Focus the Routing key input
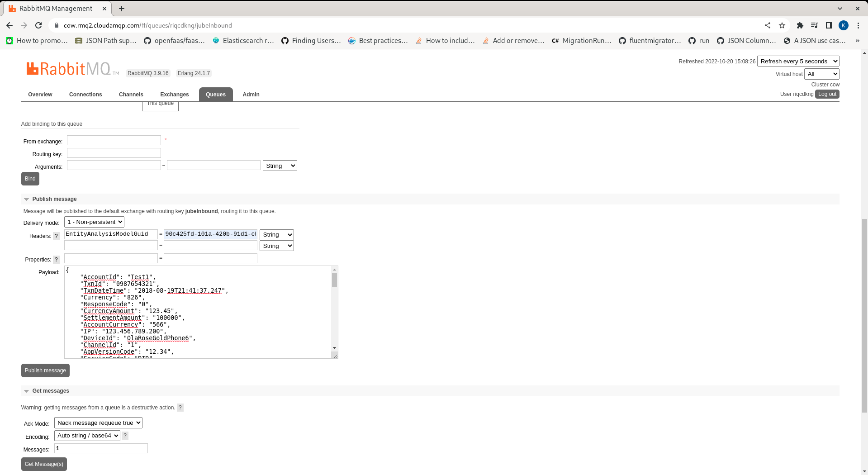 pos(114,153)
